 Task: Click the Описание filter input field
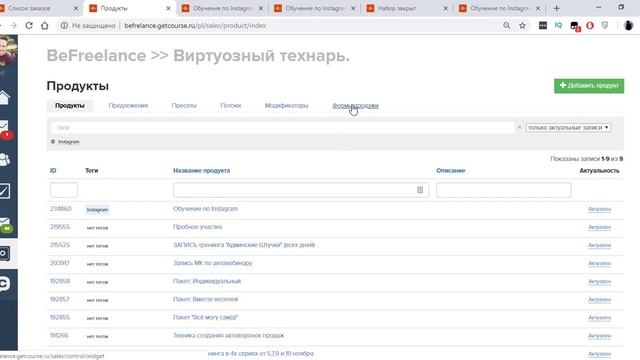click(504, 190)
